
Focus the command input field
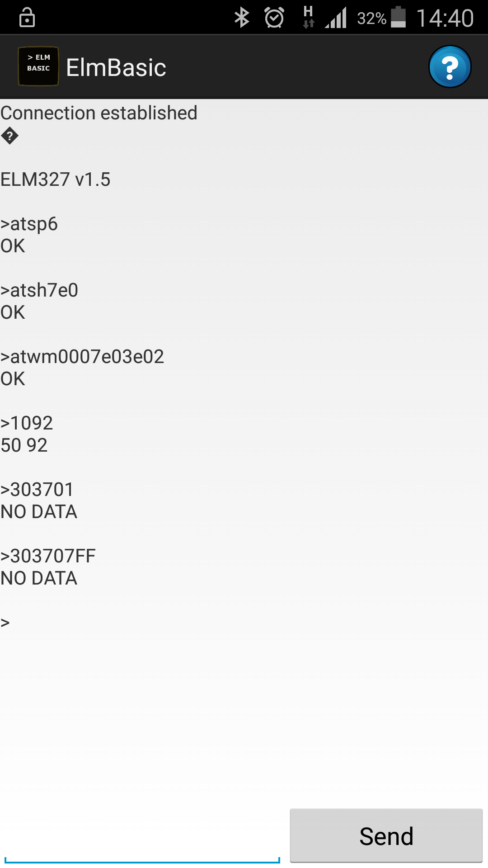pos(142,841)
